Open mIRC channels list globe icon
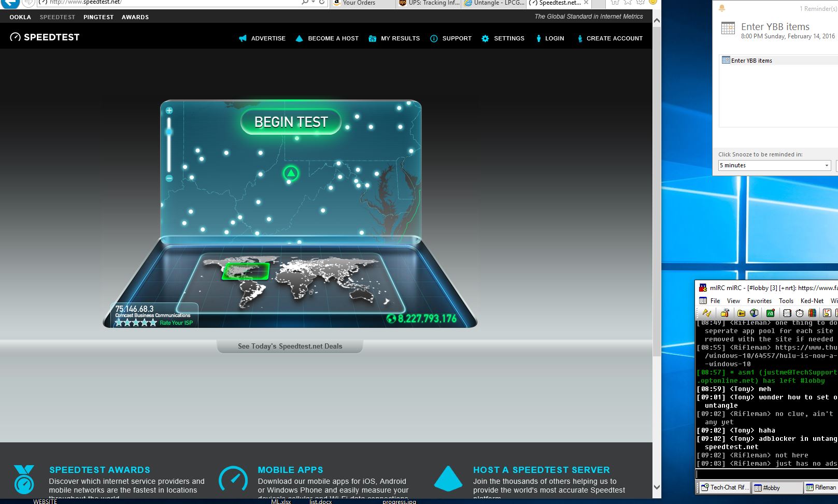The image size is (838, 504). 754,313
